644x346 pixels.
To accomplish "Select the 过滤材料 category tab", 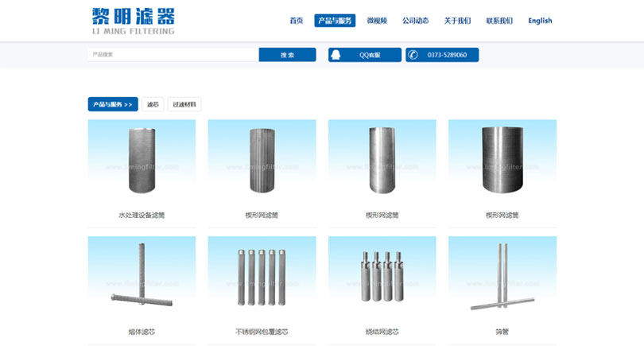I will (x=184, y=104).
